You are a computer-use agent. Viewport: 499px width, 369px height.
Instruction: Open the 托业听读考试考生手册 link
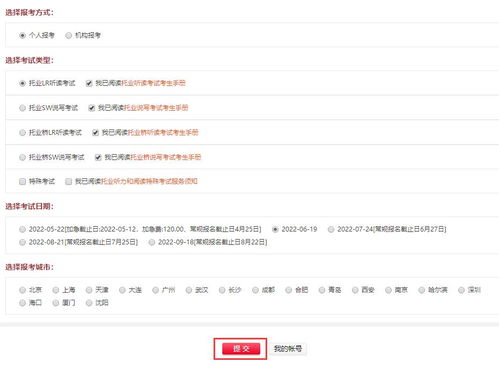pos(153,83)
